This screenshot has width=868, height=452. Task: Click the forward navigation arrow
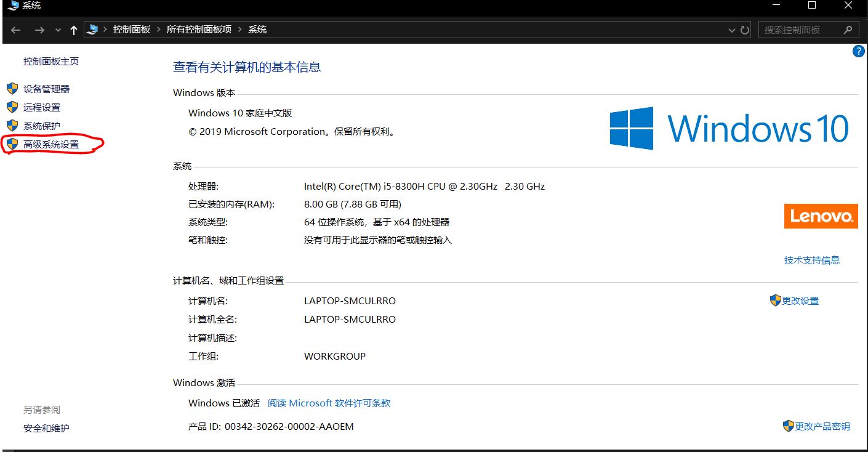pos(40,30)
